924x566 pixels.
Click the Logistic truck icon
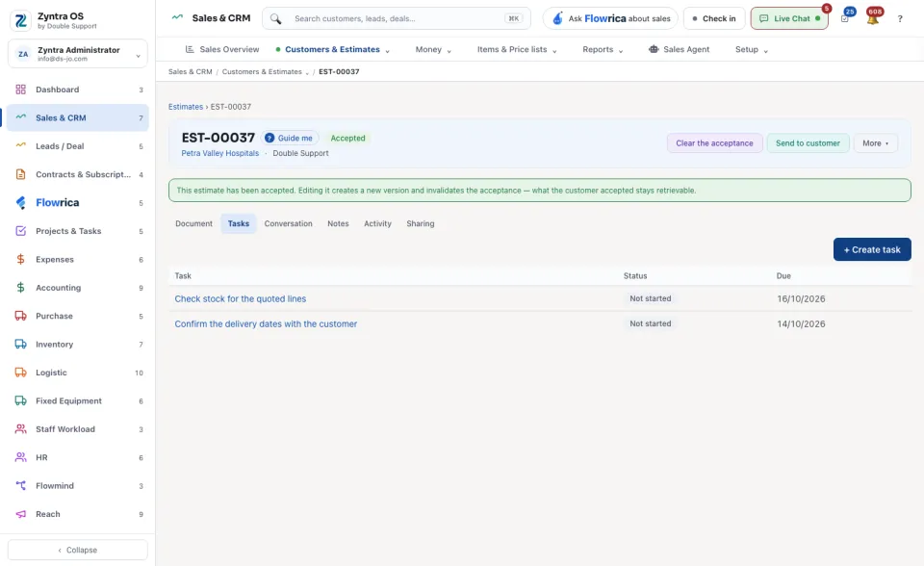(x=20, y=373)
